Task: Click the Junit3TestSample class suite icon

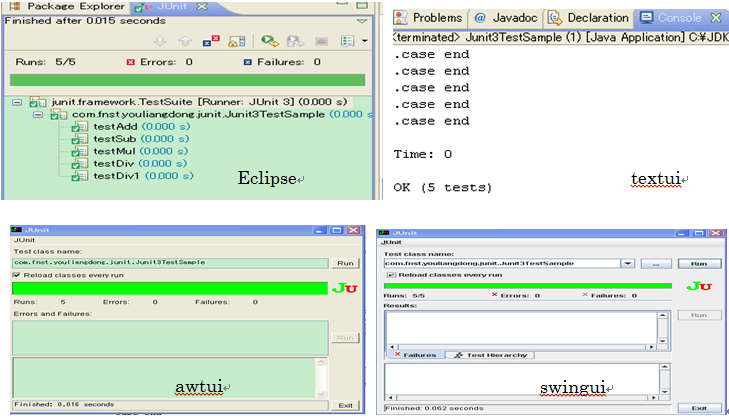Action: pyautogui.click(x=59, y=114)
